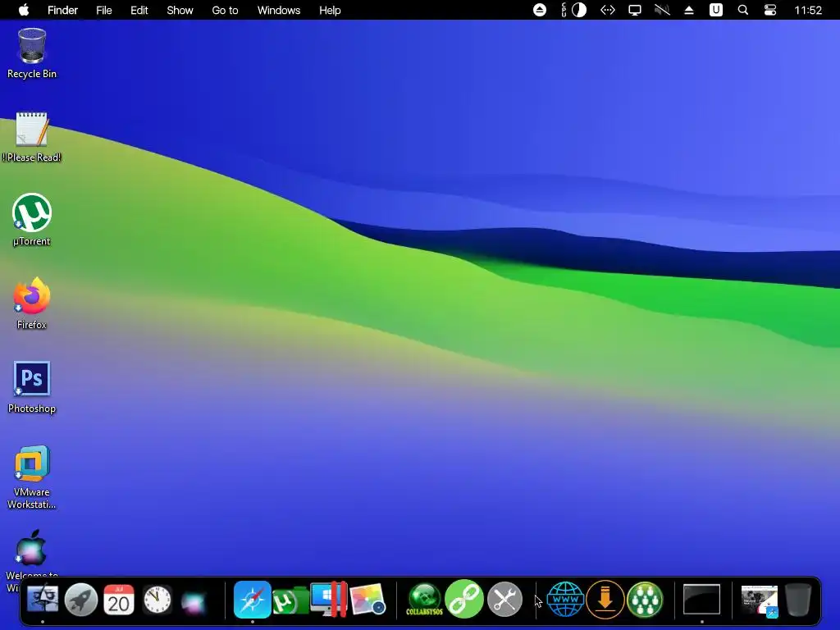Click the green circle people icon in dock

(x=645, y=600)
